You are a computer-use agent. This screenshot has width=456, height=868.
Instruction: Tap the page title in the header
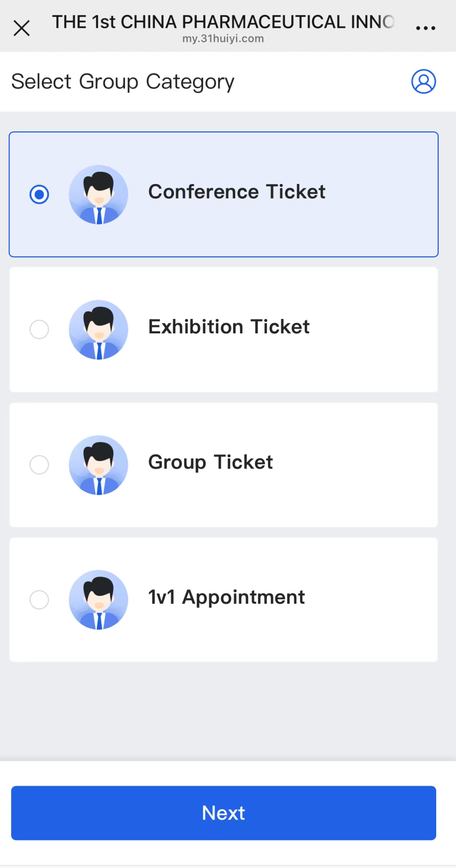click(223, 22)
